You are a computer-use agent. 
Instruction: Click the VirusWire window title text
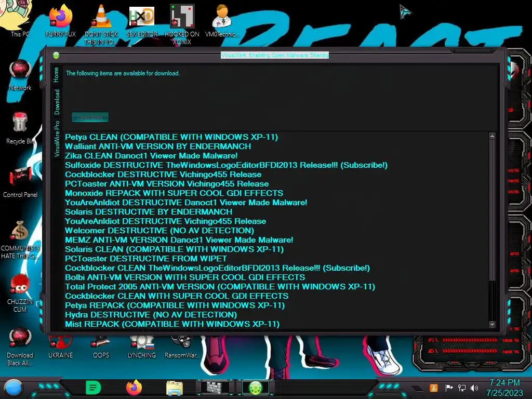(275, 55)
